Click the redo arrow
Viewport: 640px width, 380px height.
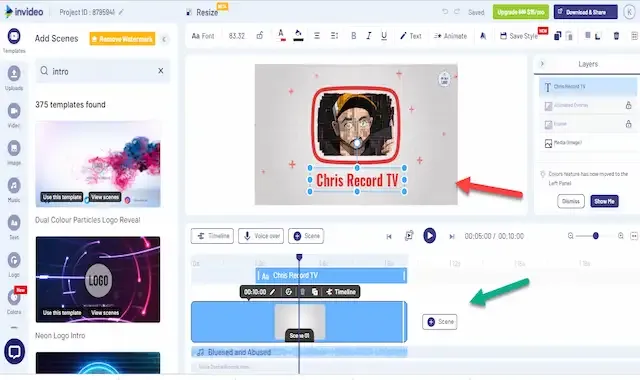click(457, 12)
